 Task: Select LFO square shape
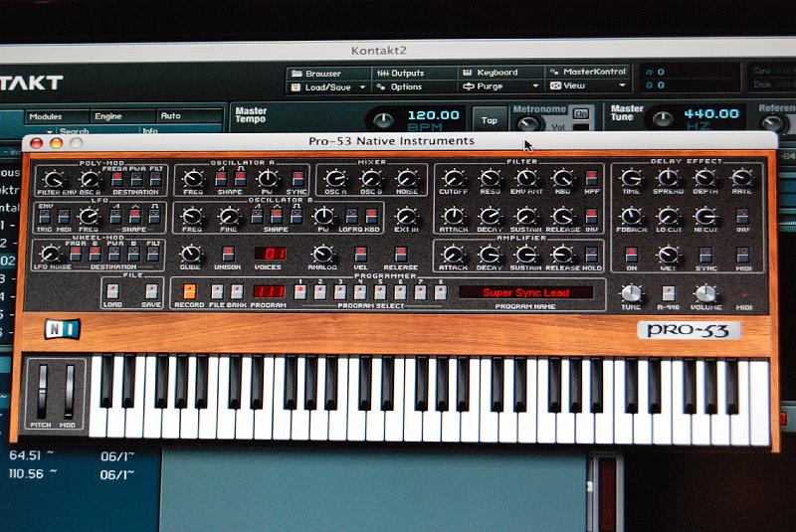tap(154, 217)
